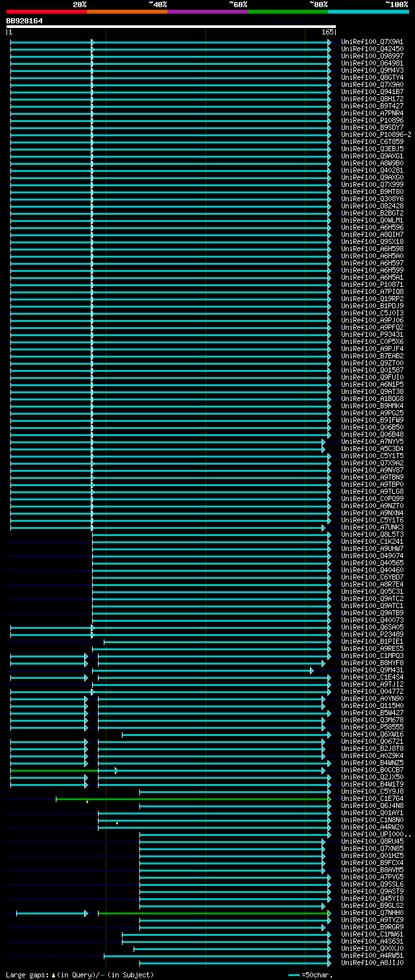Open hit UniRef100_Q42450

point(372,49)
